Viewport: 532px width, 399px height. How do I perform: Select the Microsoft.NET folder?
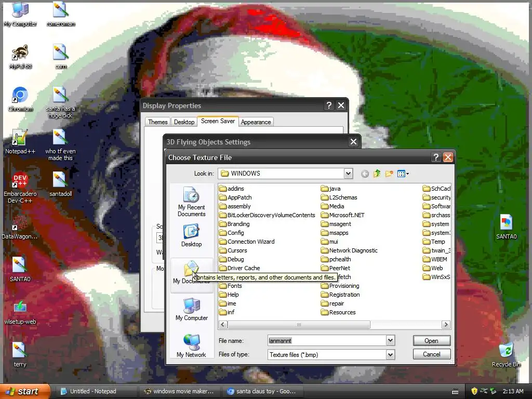pos(343,215)
